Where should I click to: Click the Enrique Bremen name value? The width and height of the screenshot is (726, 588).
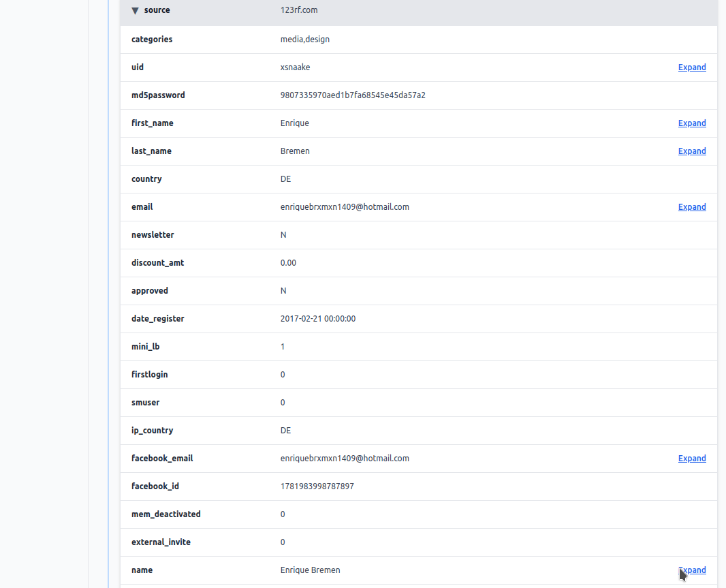click(x=310, y=570)
